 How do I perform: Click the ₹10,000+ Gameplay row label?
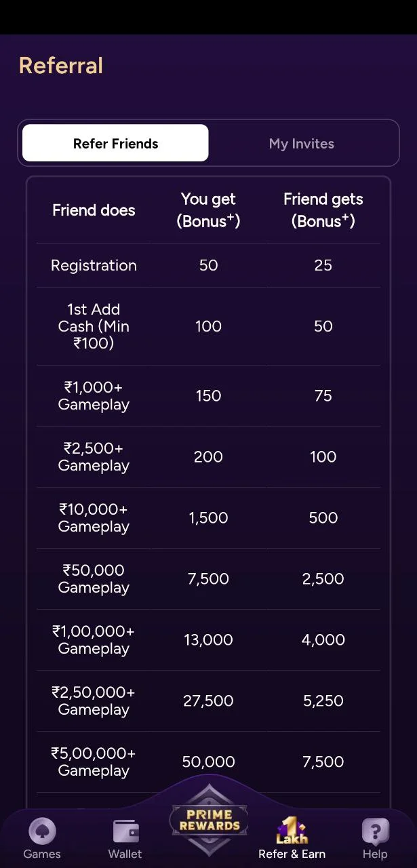(x=94, y=518)
